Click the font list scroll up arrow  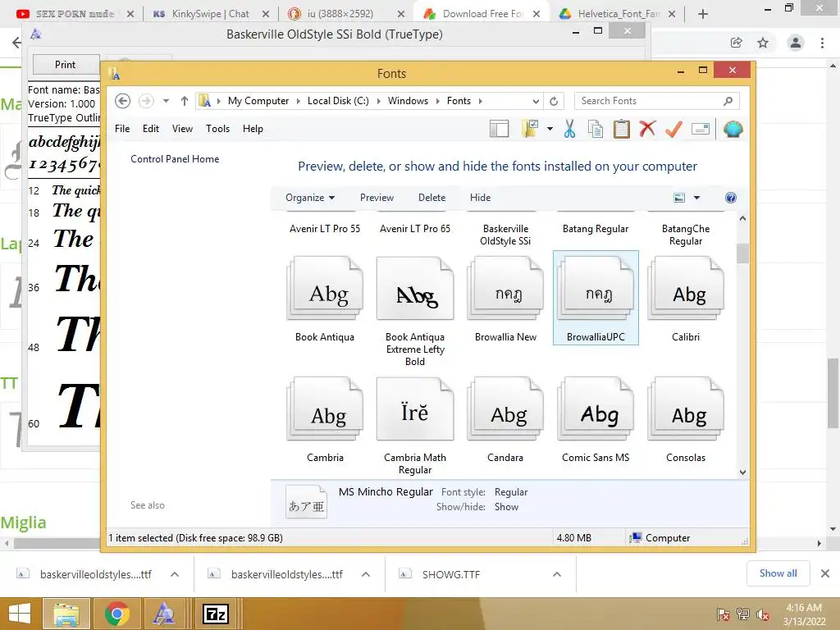742,218
